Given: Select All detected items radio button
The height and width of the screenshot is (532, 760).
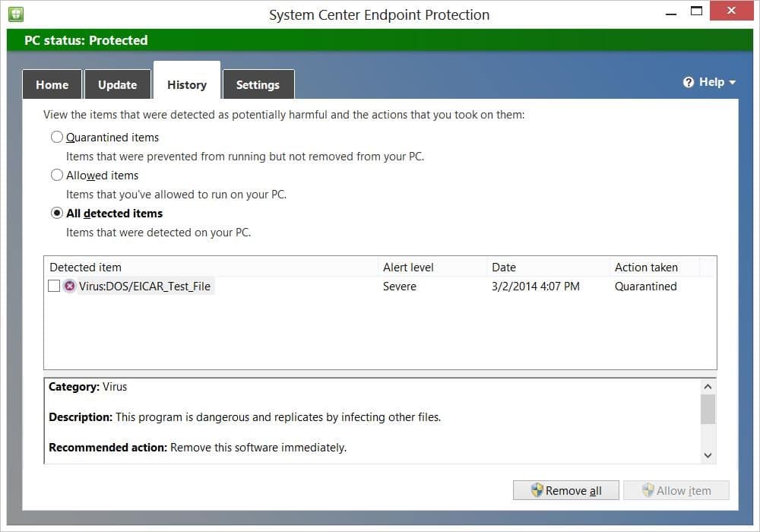Looking at the screenshot, I should pyautogui.click(x=57, y=214).
